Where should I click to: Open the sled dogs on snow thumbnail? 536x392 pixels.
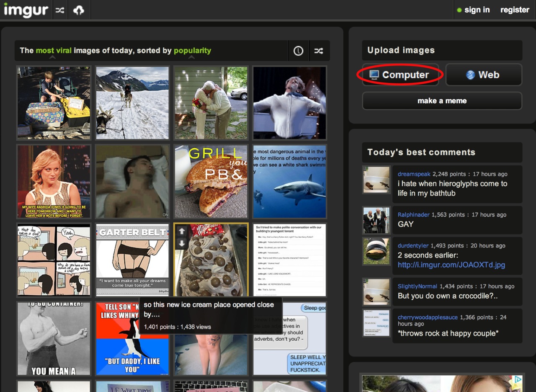tap(132, 103)
